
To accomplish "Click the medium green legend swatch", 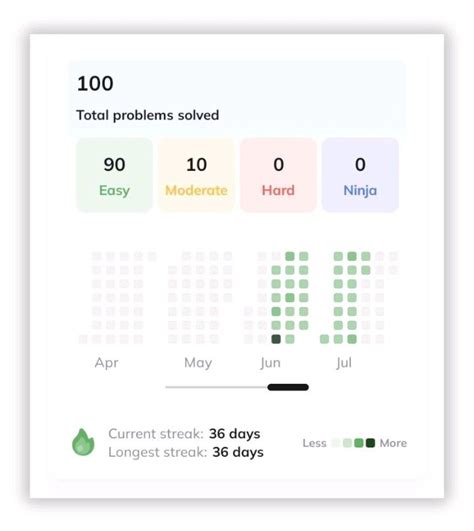I will pos(359,443).
